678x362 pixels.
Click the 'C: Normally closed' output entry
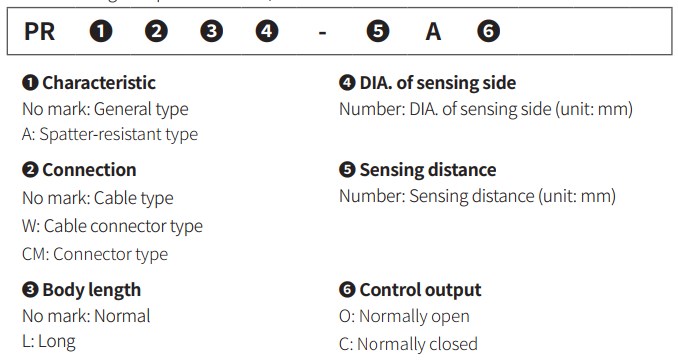[x=409, y=344]
